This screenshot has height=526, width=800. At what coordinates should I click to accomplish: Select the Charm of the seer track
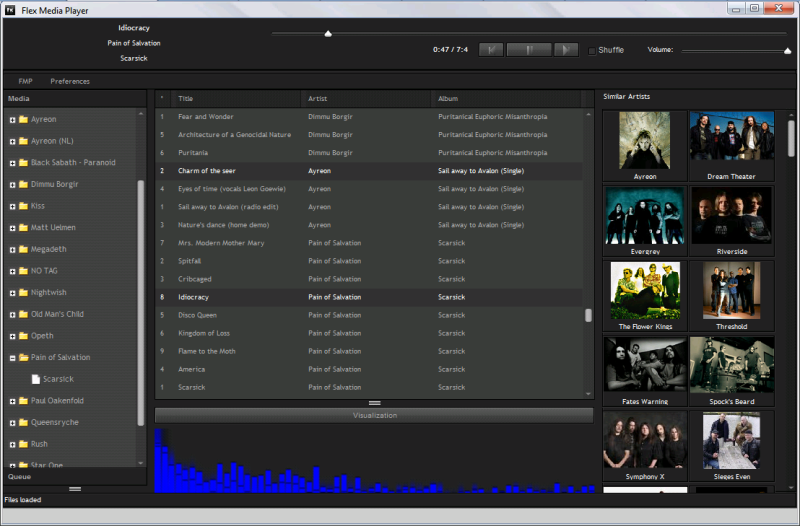click(369, 171)
